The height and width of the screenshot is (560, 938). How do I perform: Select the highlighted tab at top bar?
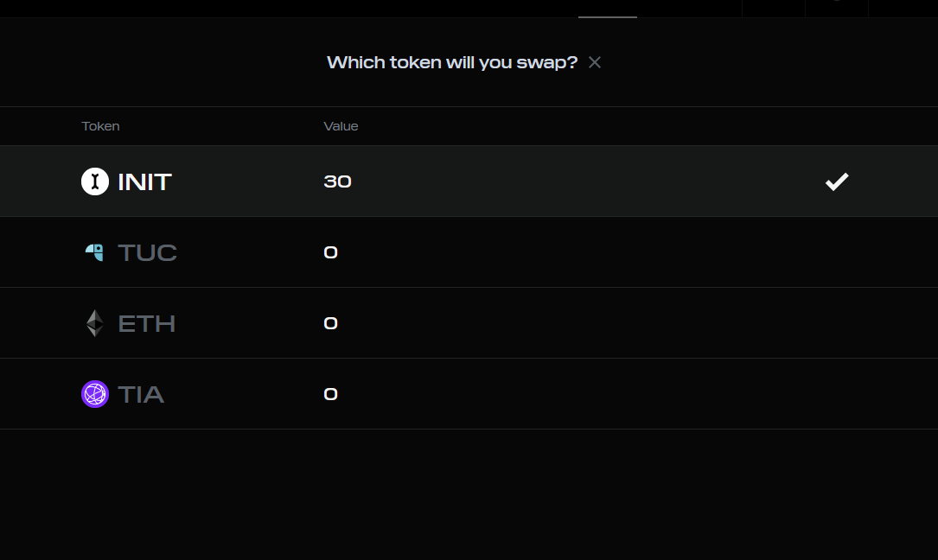click(x=608, y=9)
